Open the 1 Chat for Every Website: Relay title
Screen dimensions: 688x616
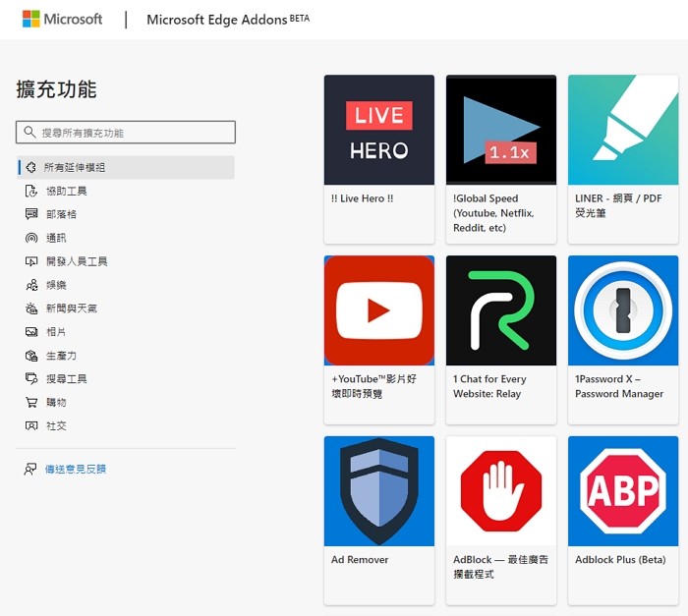(489, 386)
